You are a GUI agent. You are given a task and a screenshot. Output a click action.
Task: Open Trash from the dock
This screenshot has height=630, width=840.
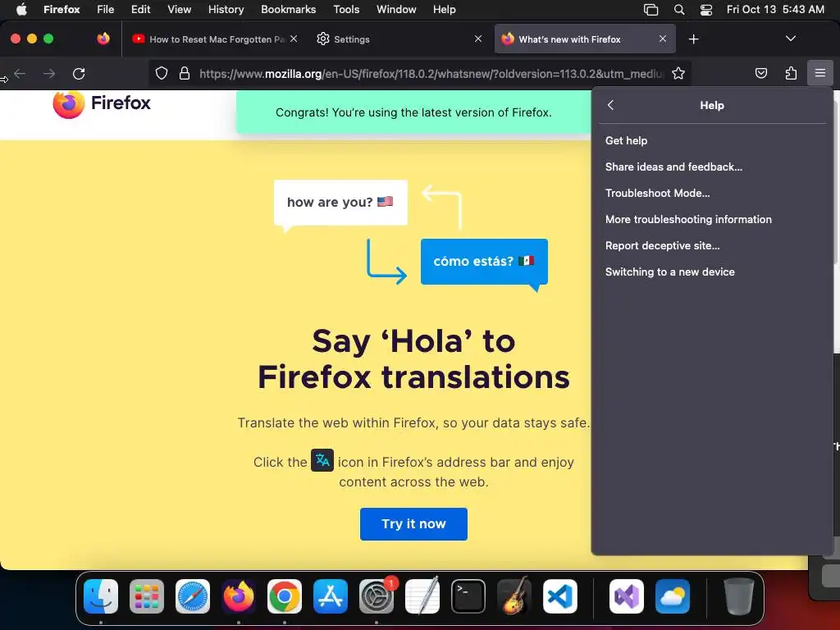(739, 596)
